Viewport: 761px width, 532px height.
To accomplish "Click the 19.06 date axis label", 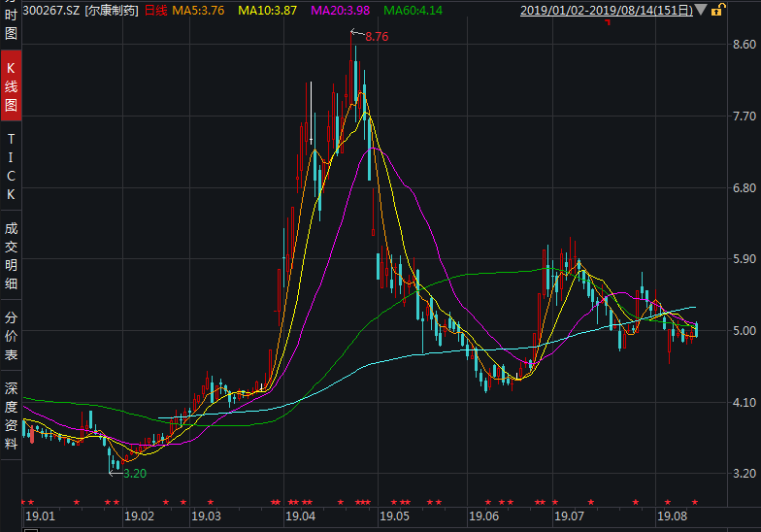I will pyautogui.click(x=483, y=516).
